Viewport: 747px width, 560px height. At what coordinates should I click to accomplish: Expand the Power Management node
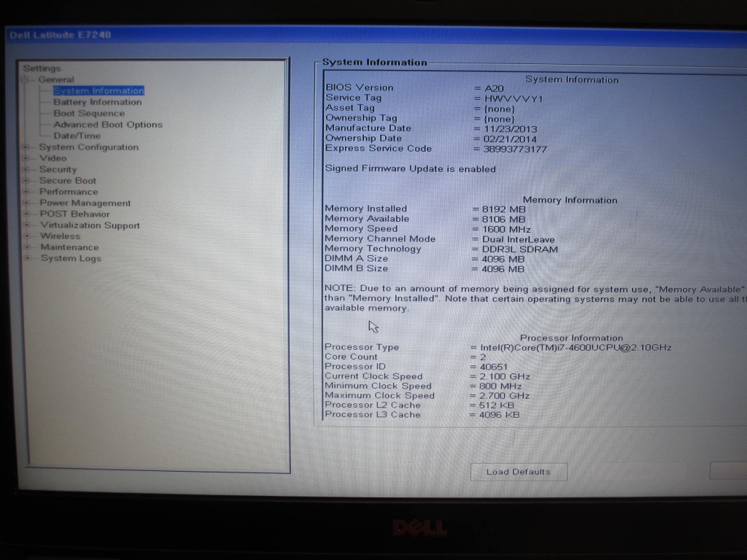[27, 203]
